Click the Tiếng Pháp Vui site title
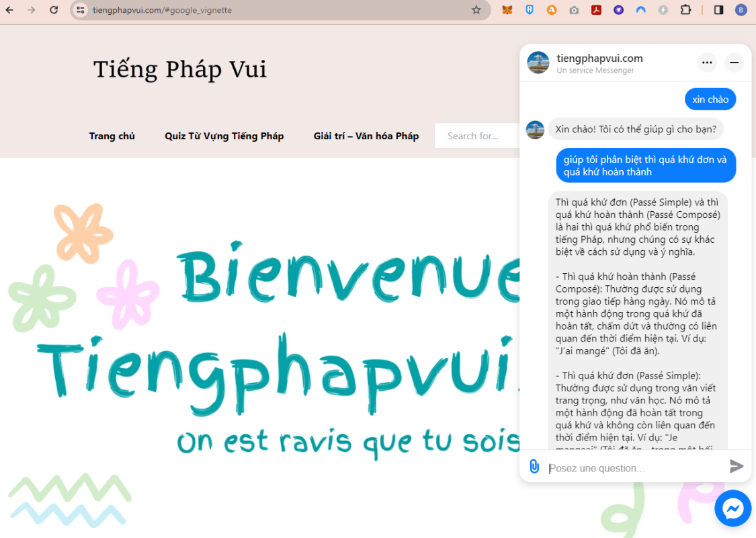 [x=179, y=69]
